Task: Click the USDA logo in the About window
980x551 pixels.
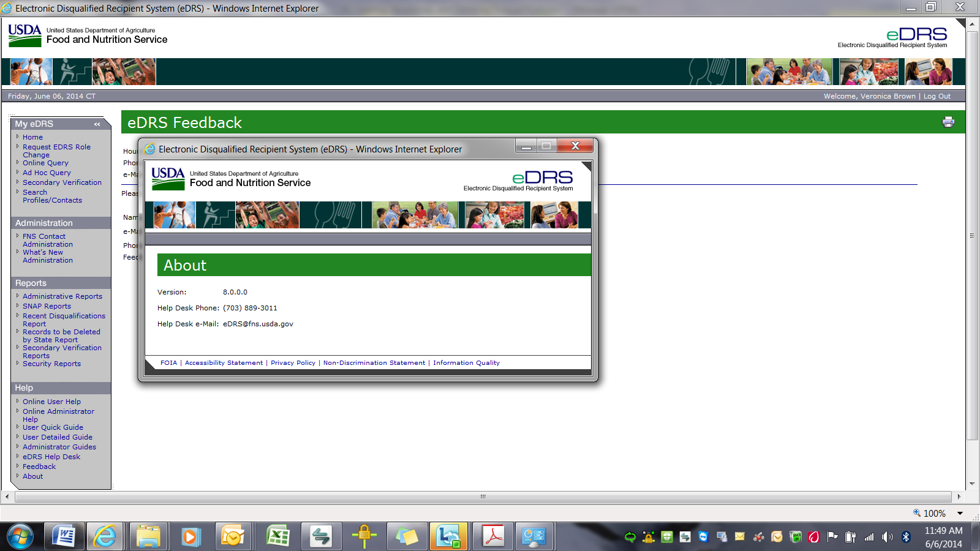Action: tap(168, 179)
